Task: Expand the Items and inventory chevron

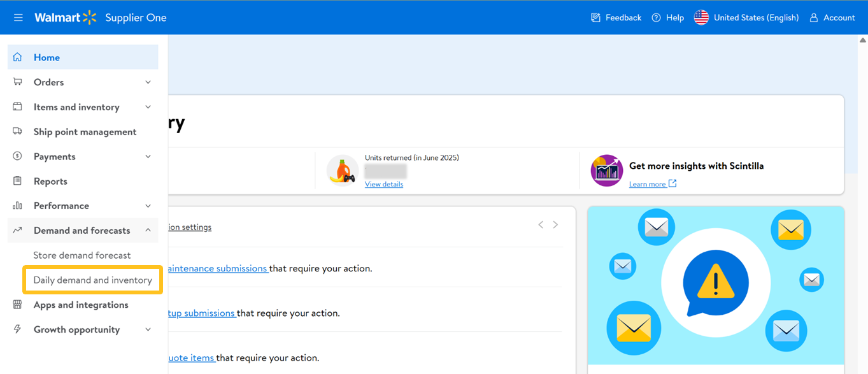Action: pyautogui.click(x=148, y=107)
